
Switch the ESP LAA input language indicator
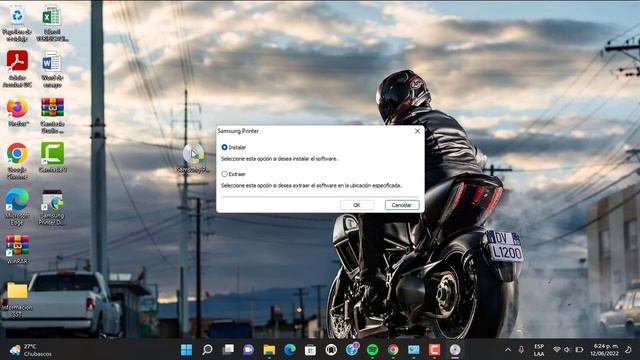(x=539, y=350)
